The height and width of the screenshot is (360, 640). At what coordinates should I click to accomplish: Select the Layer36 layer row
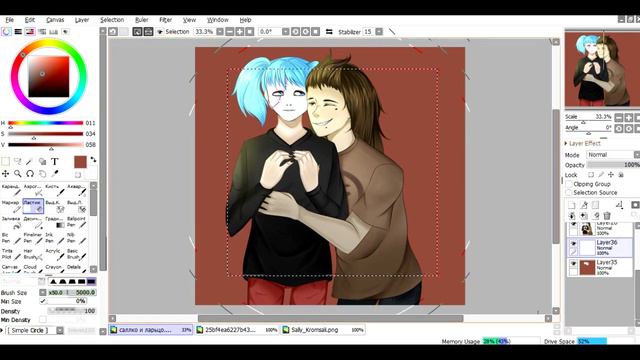(x=600, y=247)
